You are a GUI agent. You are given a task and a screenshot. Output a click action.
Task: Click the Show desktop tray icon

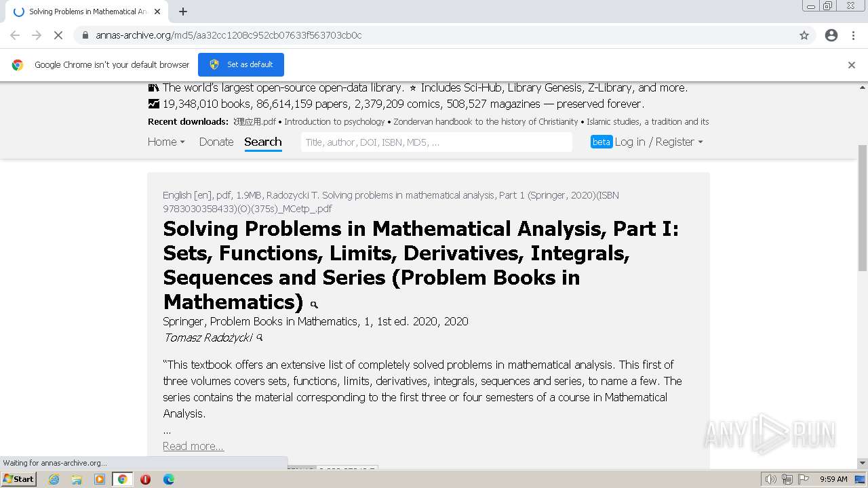click(860, 479)
